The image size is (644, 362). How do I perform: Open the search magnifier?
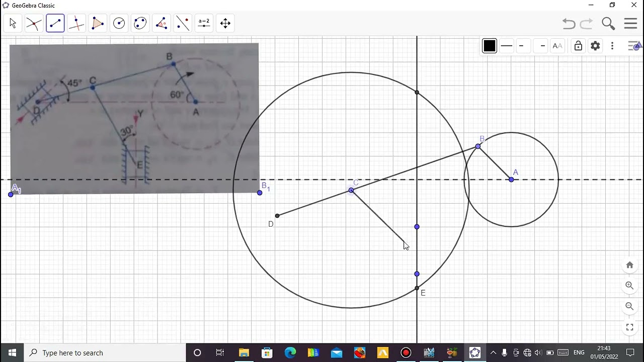click(608, 24)
